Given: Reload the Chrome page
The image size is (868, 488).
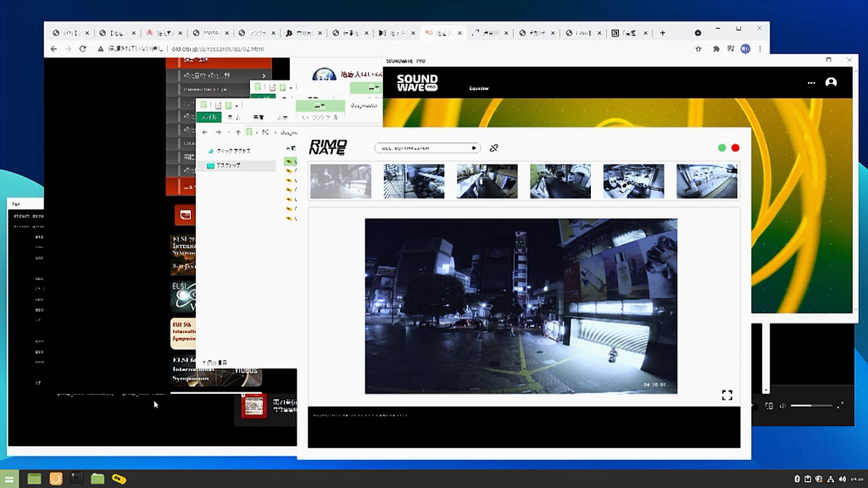Looking at the screenshot, I should click(82, 49).
